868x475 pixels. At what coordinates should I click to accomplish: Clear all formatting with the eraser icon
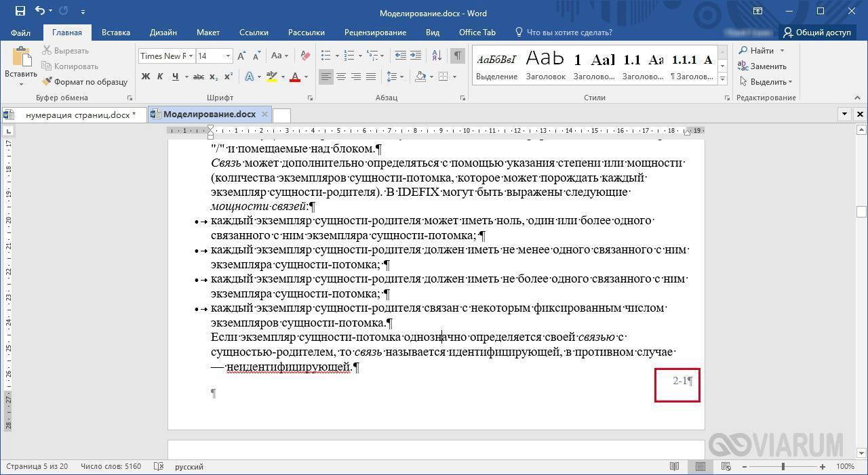[x=305, y=56]
